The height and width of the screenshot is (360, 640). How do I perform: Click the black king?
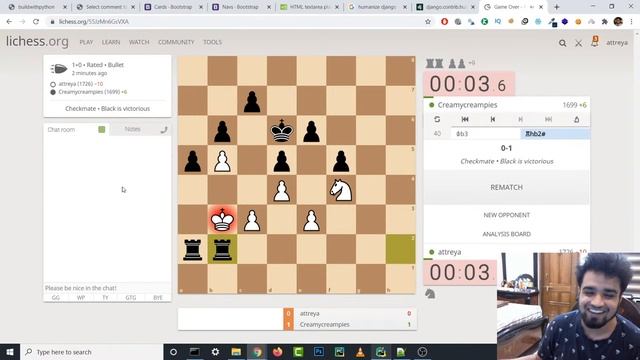tap(282, 131)
